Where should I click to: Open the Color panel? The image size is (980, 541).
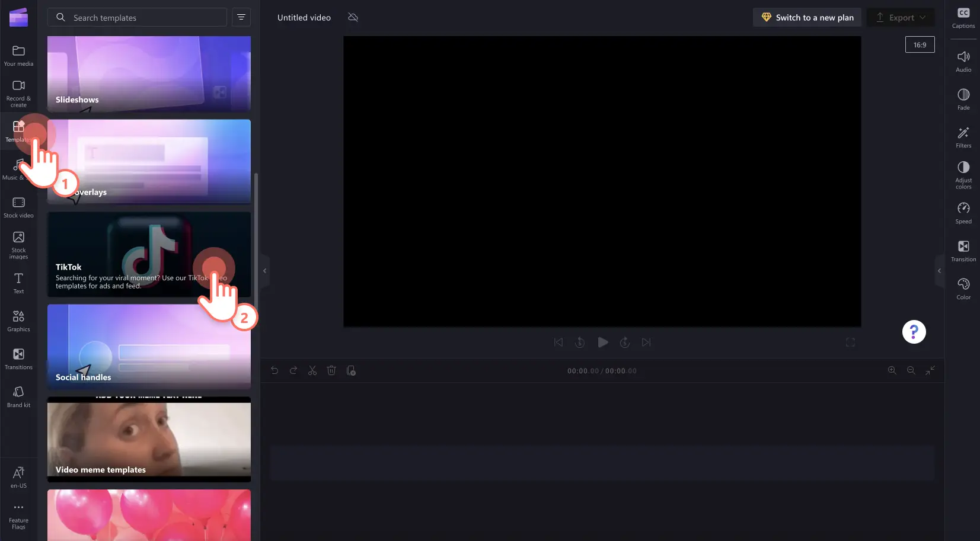click(963, 289)
